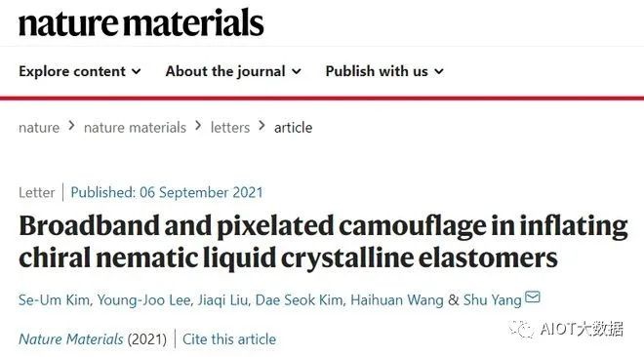Click the envelope icon after Shu Yang
The width and height of the screenshot is (644, 357).
(533, 297)
